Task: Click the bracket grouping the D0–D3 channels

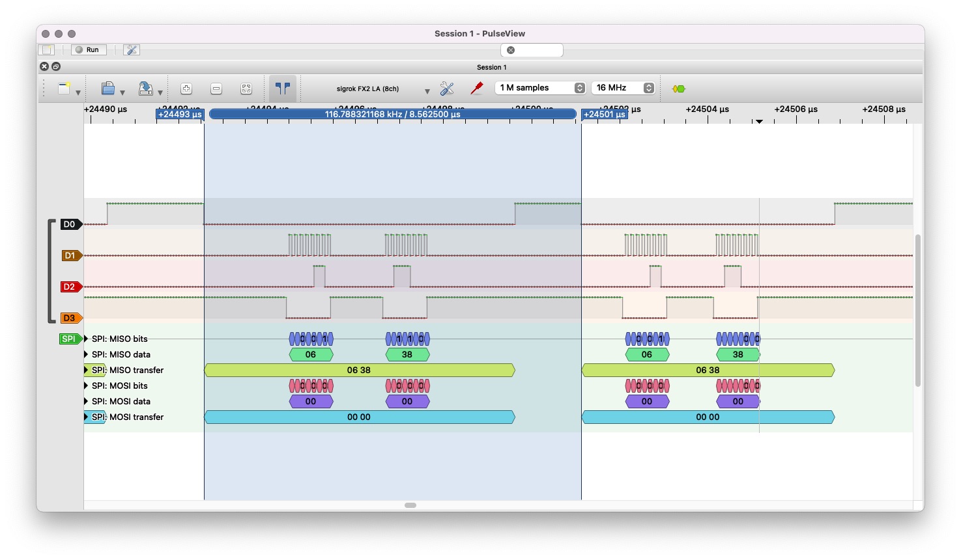Action: (51, 271)
